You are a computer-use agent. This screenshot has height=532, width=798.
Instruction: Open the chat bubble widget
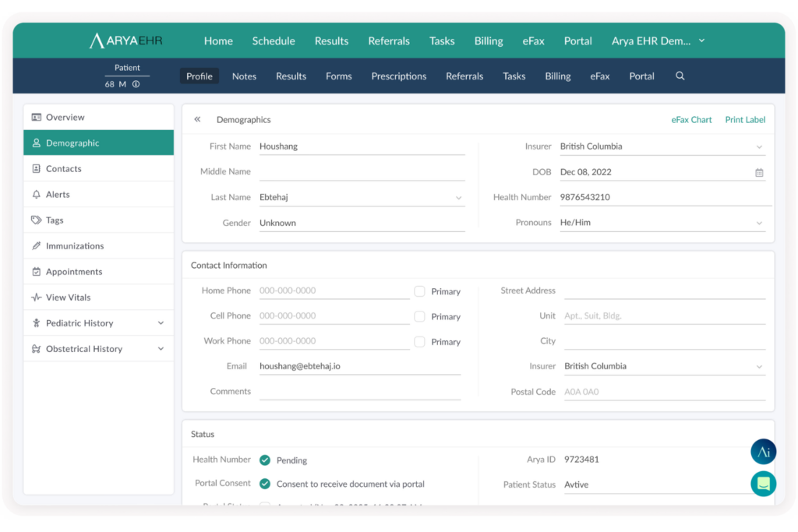point(763,484)
